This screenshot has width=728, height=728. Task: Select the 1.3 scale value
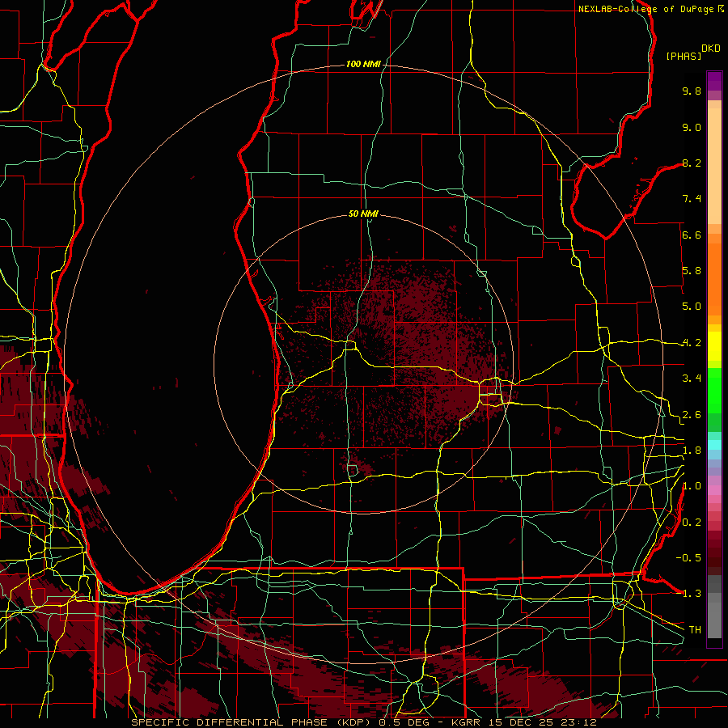[x=692, y=594]
